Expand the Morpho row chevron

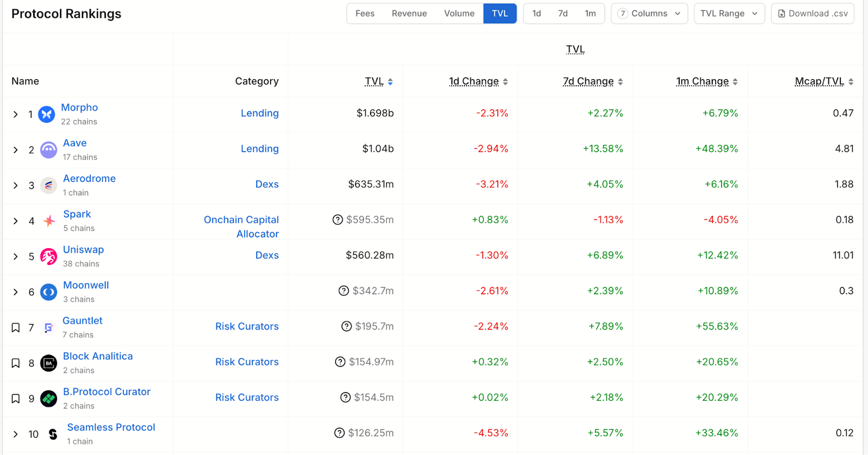point(16,115)
